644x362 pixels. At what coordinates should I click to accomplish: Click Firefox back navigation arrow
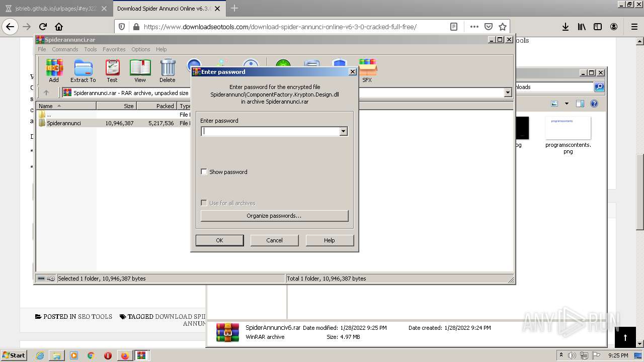click(10, 27)
